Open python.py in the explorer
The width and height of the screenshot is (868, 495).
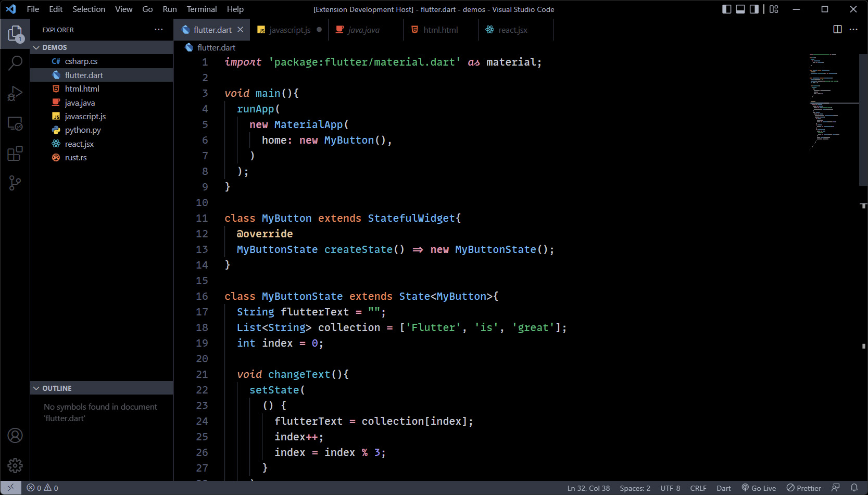click(x=102, y=130)
